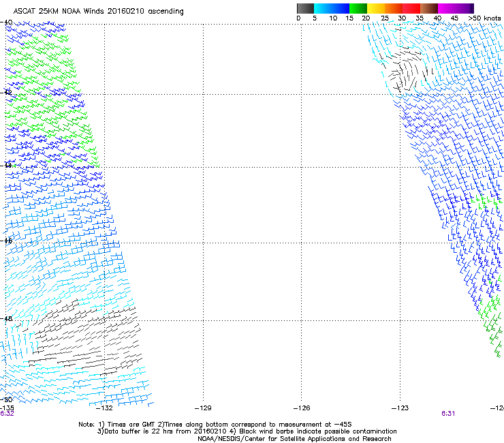Click the 20 label on the knots scale
The height and width of the screenshot is (443, 504).
(x=366, y=18)
